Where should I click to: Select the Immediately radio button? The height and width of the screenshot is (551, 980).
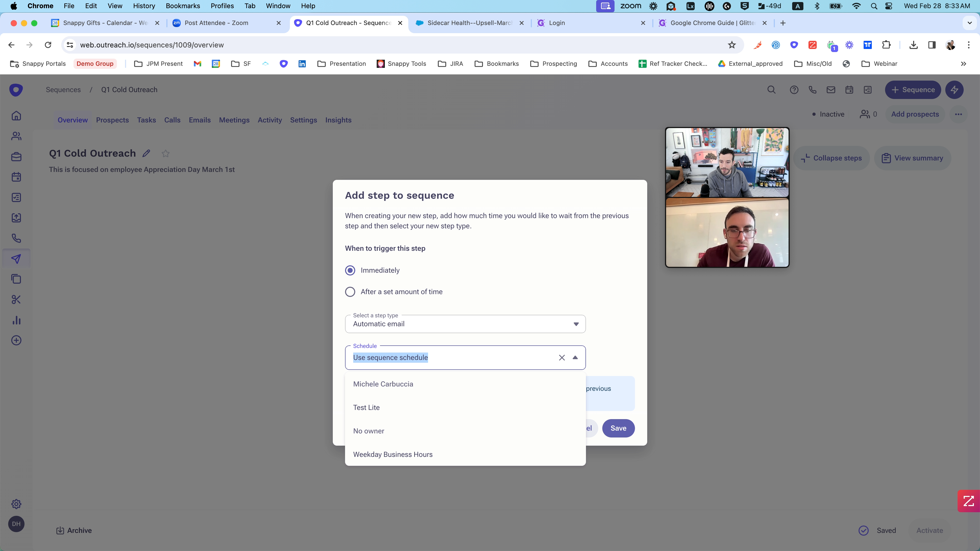click(350, 270)
